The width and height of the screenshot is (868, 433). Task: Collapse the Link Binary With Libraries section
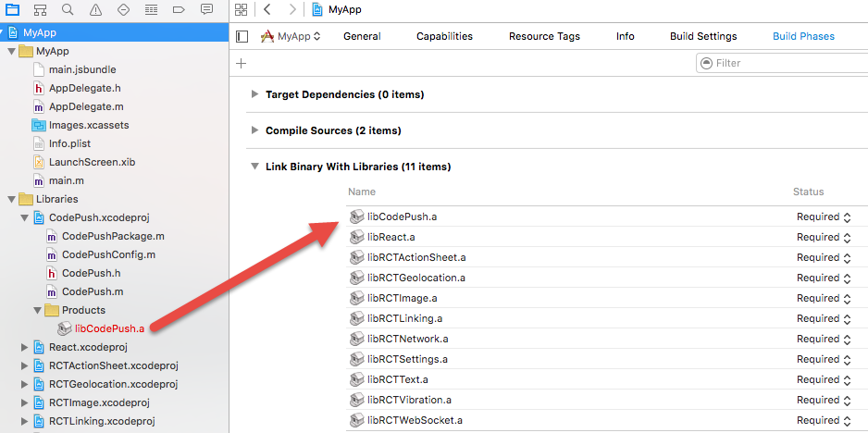[254, 167]
